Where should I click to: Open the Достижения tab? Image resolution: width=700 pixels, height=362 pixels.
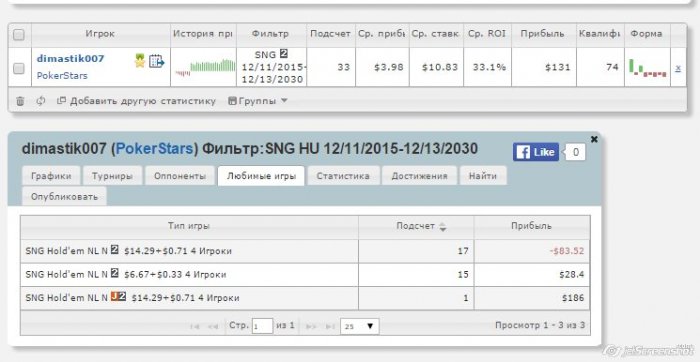(x=419, y=176)
